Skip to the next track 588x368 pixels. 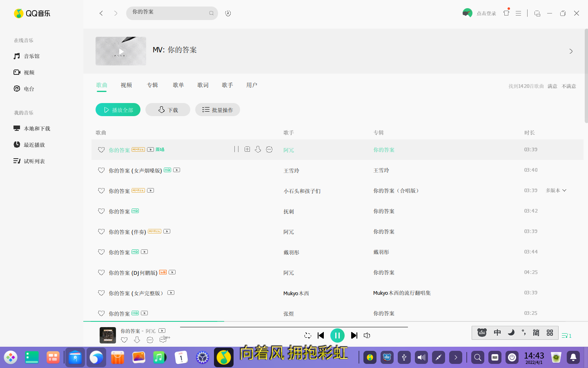click(x=354, y=335)
